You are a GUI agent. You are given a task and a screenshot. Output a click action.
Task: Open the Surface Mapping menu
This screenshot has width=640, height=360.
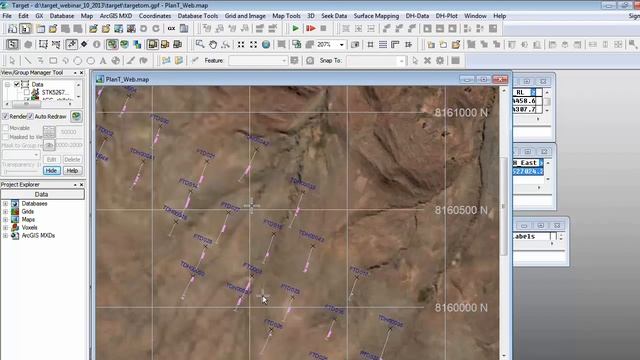tap(376, 16)
